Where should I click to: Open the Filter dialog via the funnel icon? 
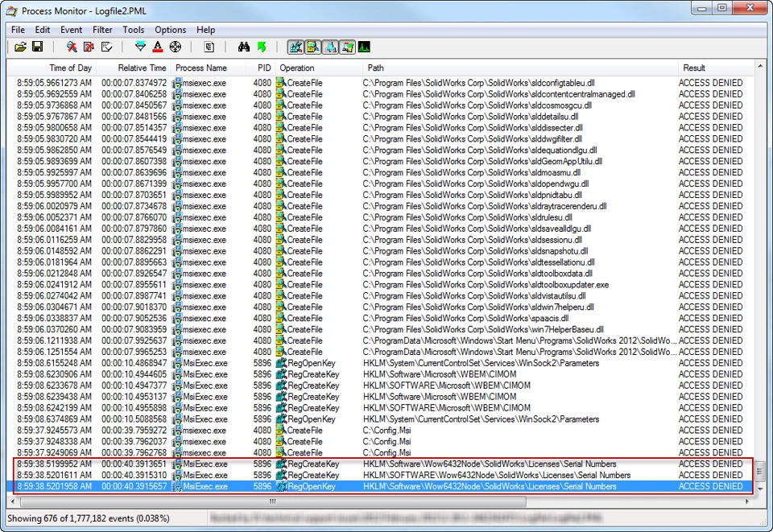(140, 47)
